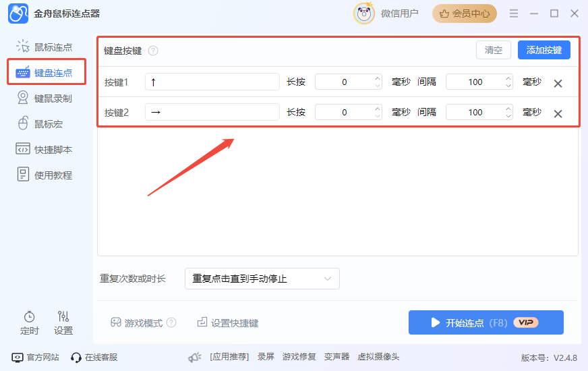Open the 官方网站 link
588x371 pixels.
tap(35, 357)
